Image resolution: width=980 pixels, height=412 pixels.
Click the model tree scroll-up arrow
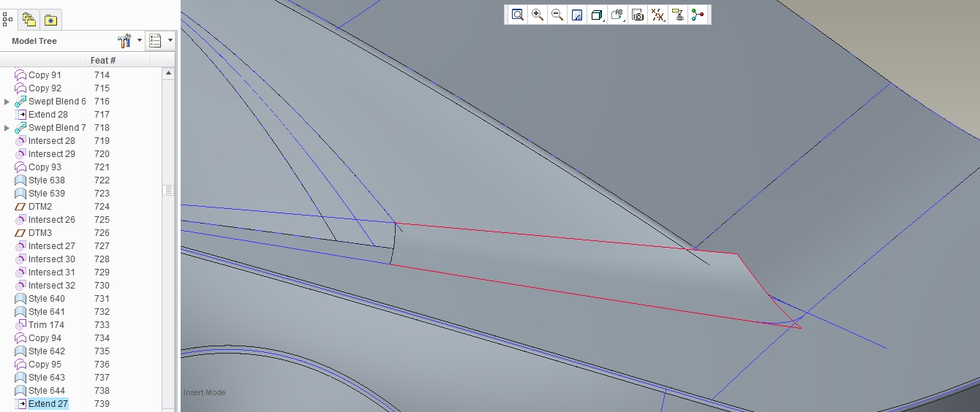point(168,74)
